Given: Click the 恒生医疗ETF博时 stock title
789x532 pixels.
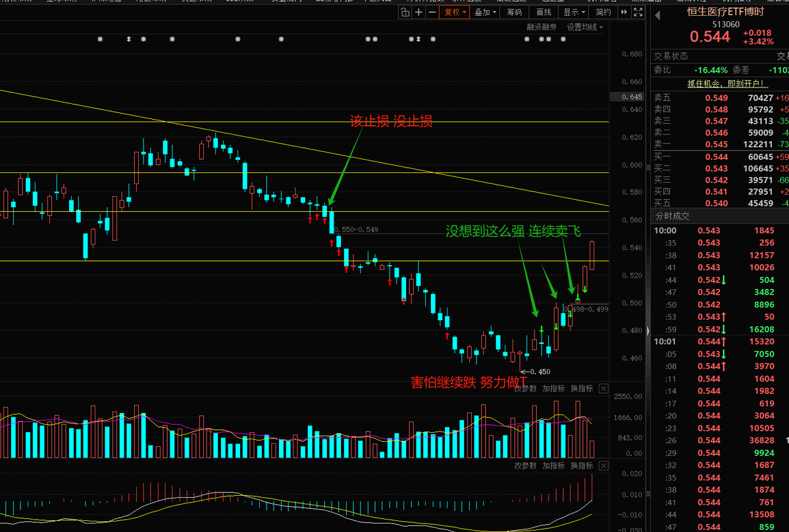Looking at the screenshot, I should 725,12.
